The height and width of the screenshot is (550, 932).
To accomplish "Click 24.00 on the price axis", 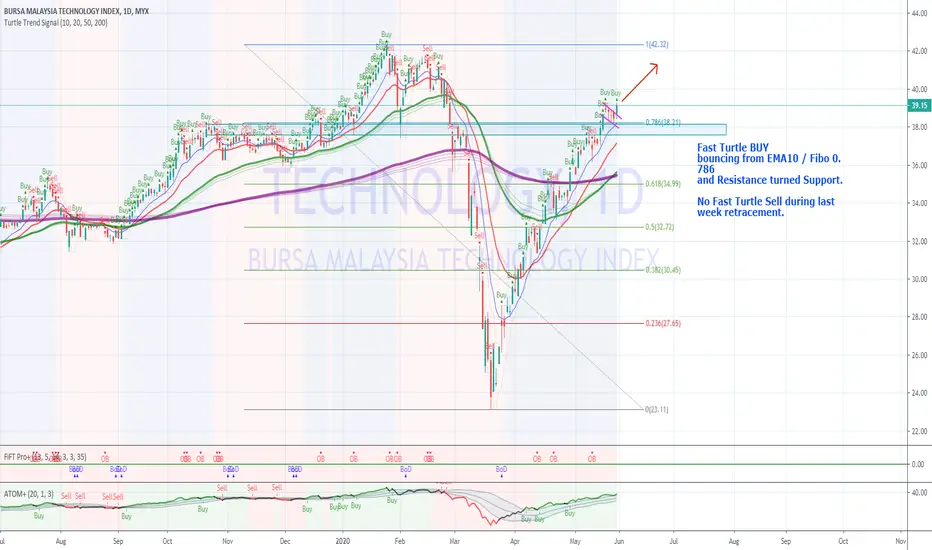I will pyautogui.click(x=919, y=393).
